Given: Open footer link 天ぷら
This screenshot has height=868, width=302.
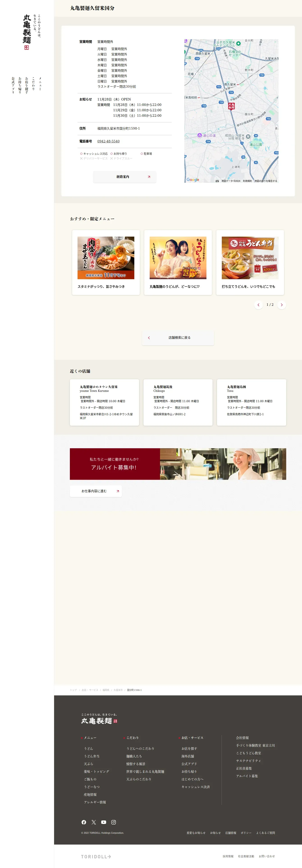Looking at the screenshot, I should pos(89,764).
